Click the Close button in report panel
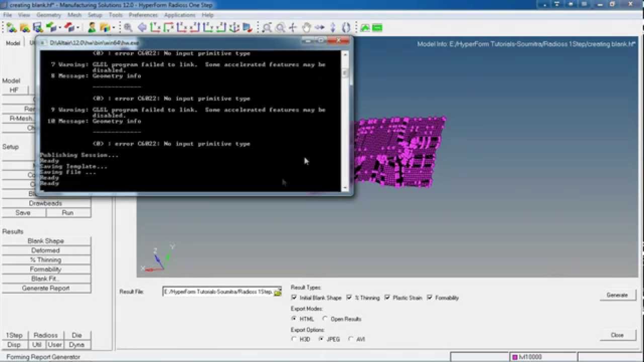 (x=617, y=335)
